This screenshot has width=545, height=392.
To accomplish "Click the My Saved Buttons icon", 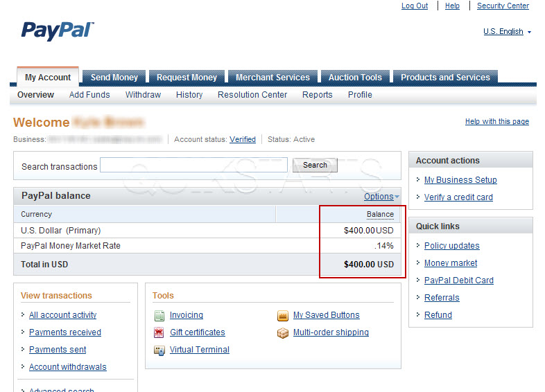I will coord(283,315).
